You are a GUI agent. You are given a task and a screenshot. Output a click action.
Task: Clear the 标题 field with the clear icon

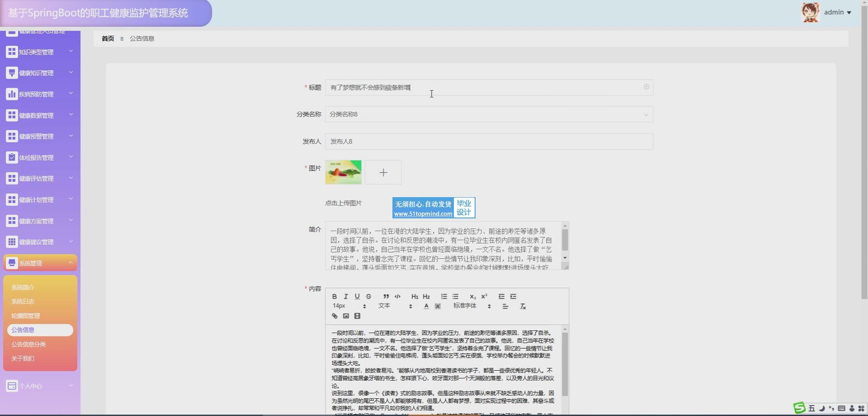tap(646, 87)
